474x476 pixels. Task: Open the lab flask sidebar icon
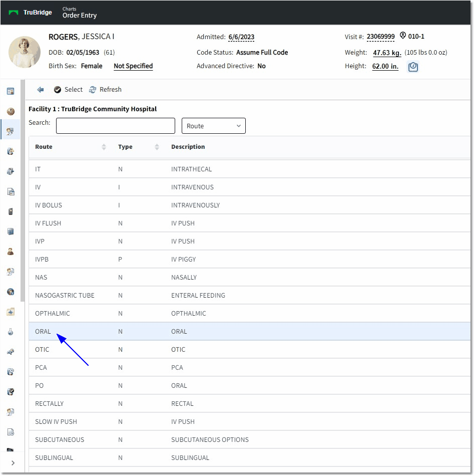11,332
